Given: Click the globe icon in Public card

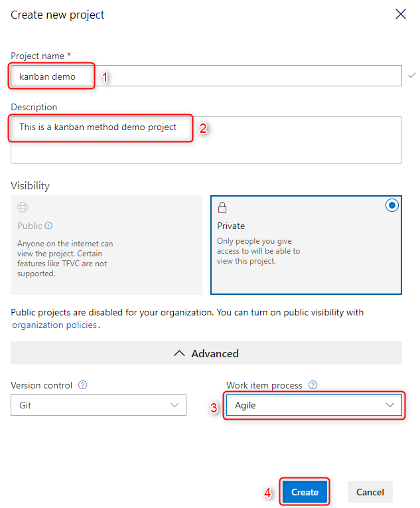Looking at the screenshot, I should tap(23, 207).
